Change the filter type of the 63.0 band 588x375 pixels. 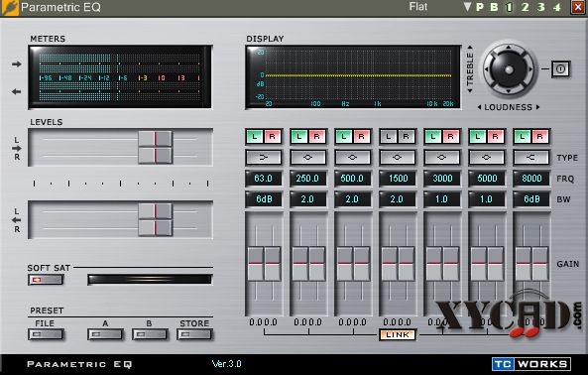click(x=264, y=158)
